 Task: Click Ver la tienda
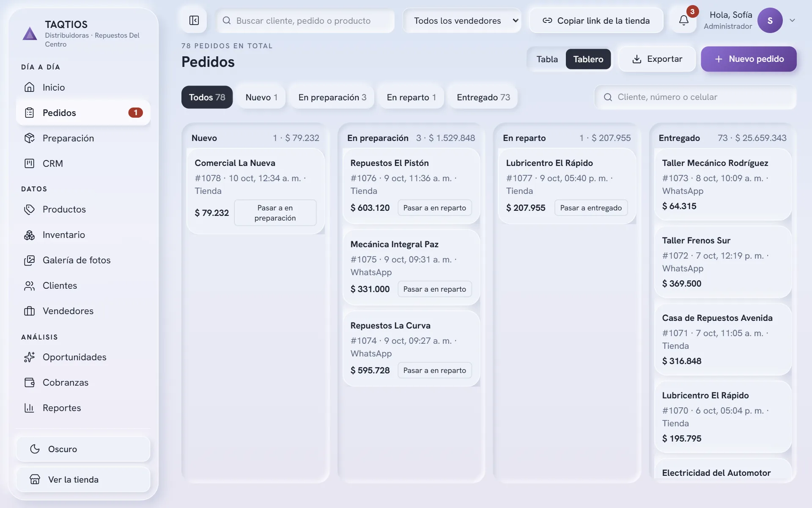coord(83,479)
